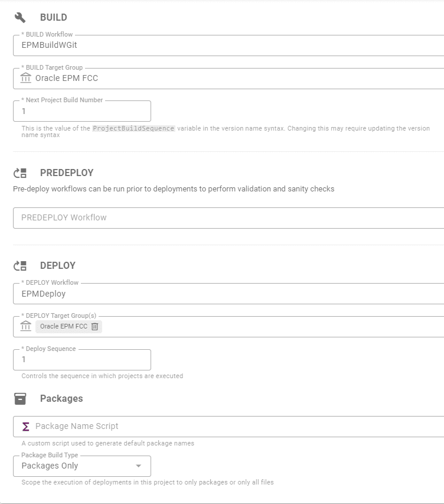This screenshot has height=504, width=444.
Task: Click the empty PREDEPLOY Workflow field
Action: click(x=228, y=218)
